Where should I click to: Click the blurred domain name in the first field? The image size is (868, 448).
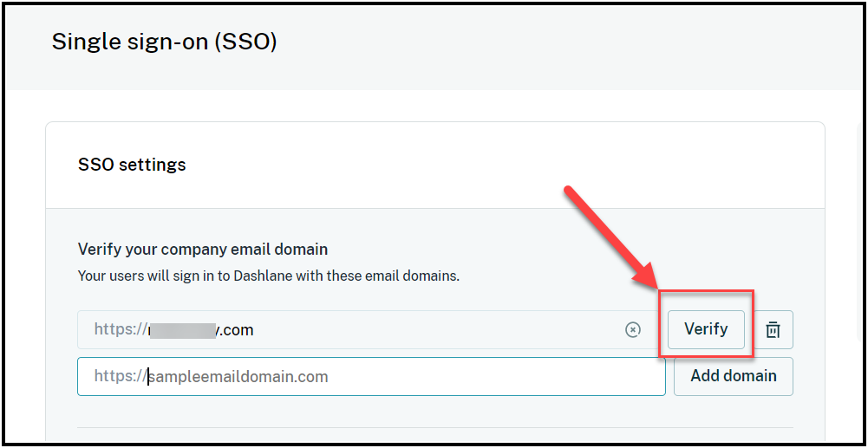(x=181, y=330)
